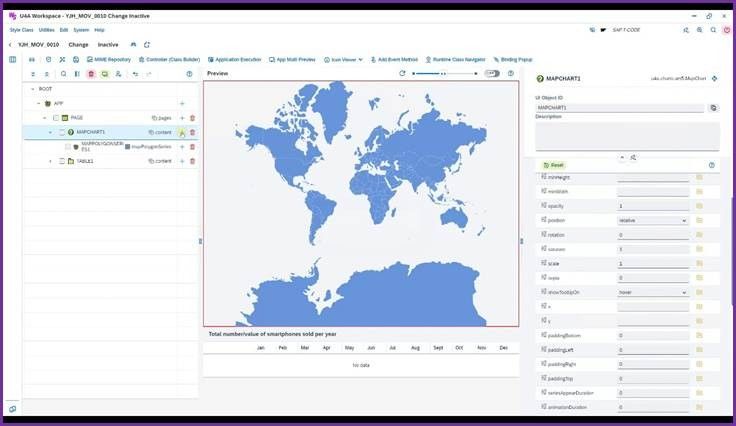
Task: Click the binding folder icon for opacity
Action: coord(699,206)
